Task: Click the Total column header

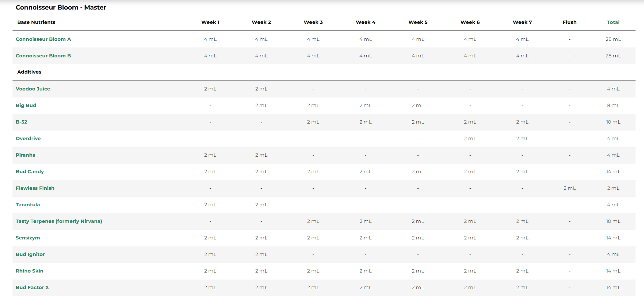Action: [613, 22]
